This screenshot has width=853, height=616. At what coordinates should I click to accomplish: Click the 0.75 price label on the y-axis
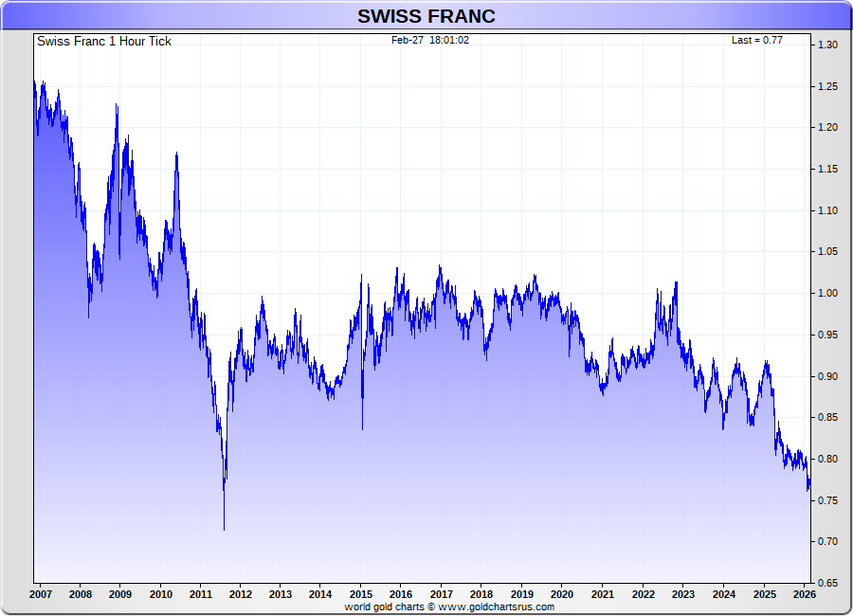828,500
